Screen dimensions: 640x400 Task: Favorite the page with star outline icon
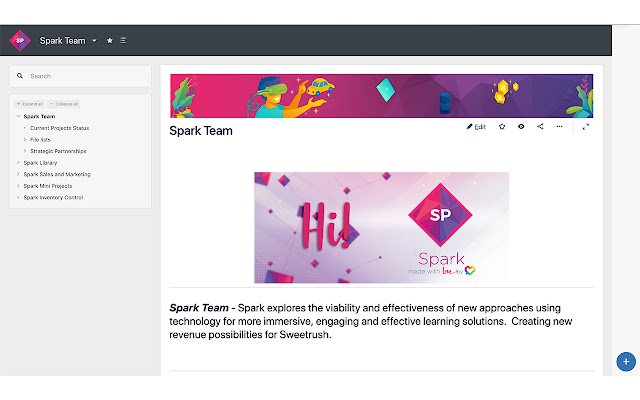point(502,127)
